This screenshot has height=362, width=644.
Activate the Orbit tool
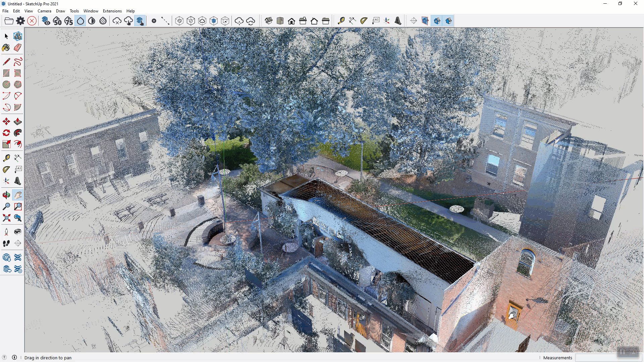click(6, 194)
